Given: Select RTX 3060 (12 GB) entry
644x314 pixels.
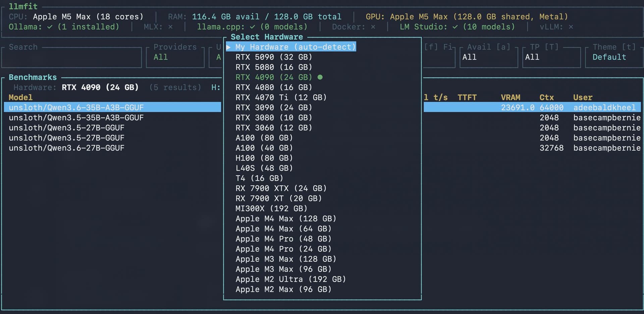Looking at the screenshot, I should 274,128.
